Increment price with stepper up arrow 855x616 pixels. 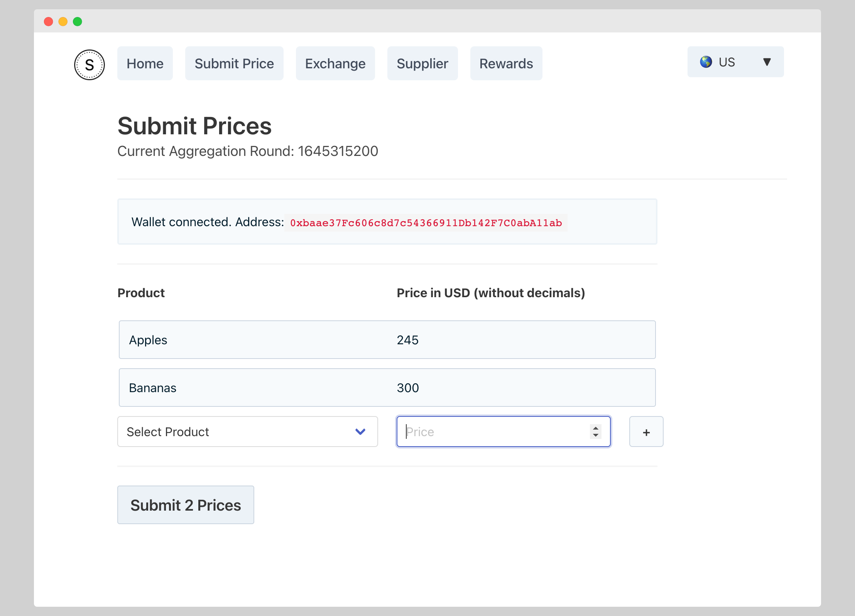click(596, 428)
